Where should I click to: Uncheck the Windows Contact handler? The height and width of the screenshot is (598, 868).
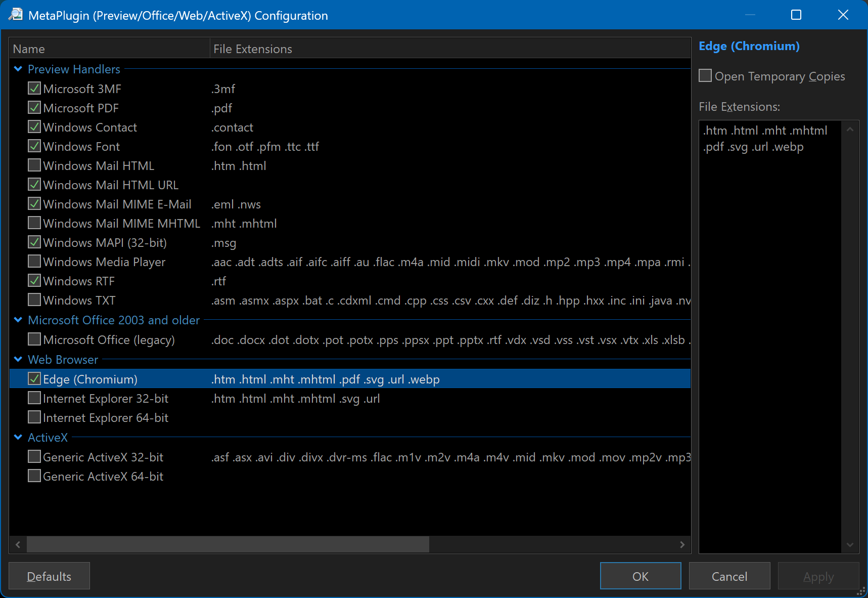point(34,127)
